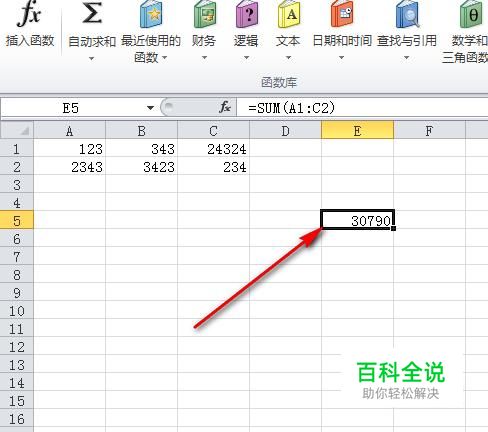Image resolution: width=488 pixels, height=432 pixels.
Task: Select row 16 header
Action: coord(17,419)
